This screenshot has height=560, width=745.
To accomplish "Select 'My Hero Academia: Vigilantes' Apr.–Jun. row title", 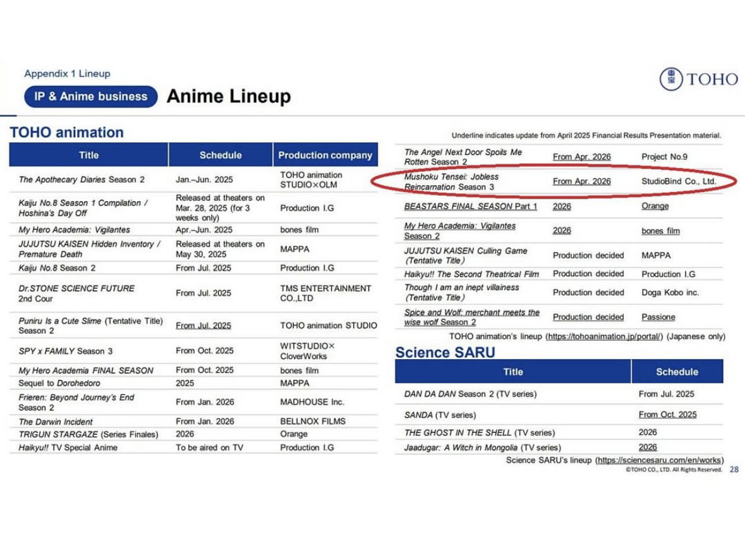I will click(74, 229).
